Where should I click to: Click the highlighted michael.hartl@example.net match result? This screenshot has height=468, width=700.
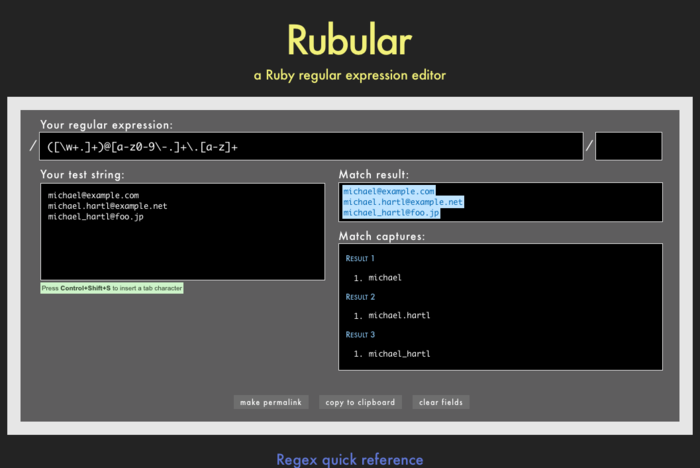coord(403,202)
